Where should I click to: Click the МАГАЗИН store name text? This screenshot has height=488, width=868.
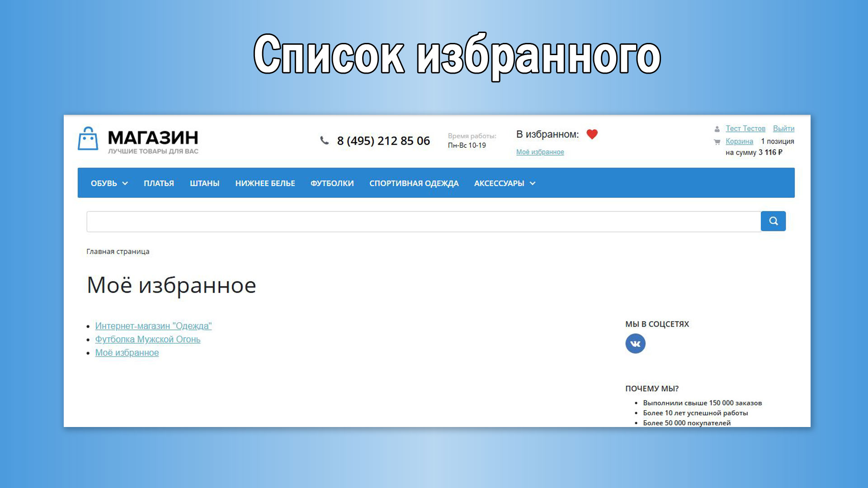pos(153,137)
